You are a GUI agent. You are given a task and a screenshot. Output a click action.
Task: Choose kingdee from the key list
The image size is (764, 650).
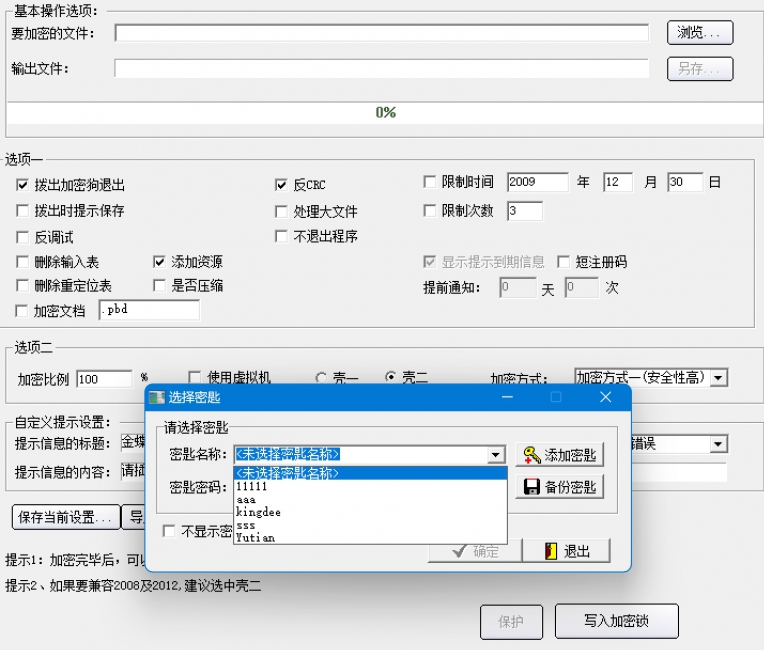258,512
